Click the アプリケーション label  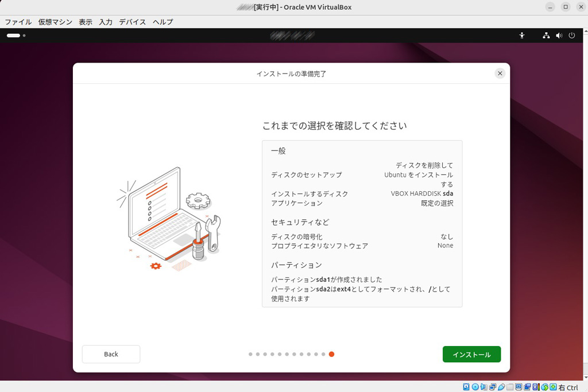tap(297, 203)
